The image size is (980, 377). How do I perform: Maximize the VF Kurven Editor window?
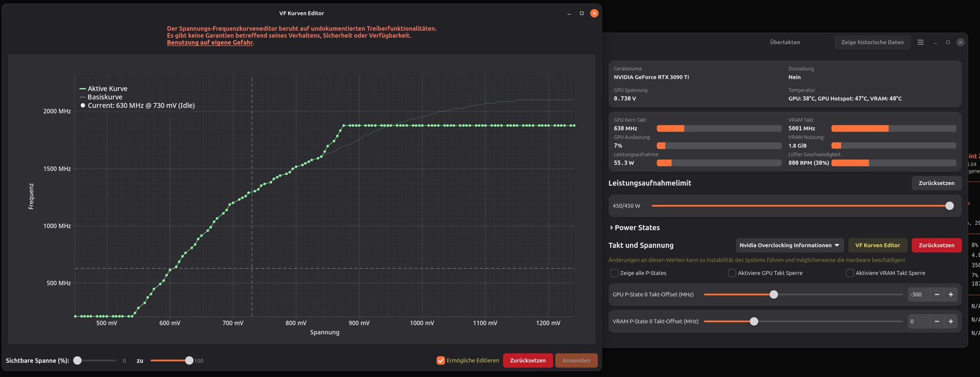pos(581,13)
